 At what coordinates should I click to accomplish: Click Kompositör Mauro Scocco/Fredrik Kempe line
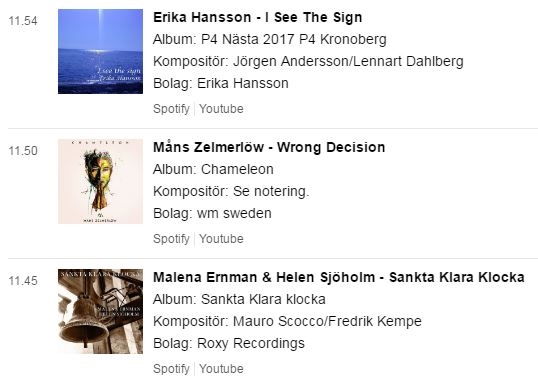pyautogui.click(x=288, y=322)
